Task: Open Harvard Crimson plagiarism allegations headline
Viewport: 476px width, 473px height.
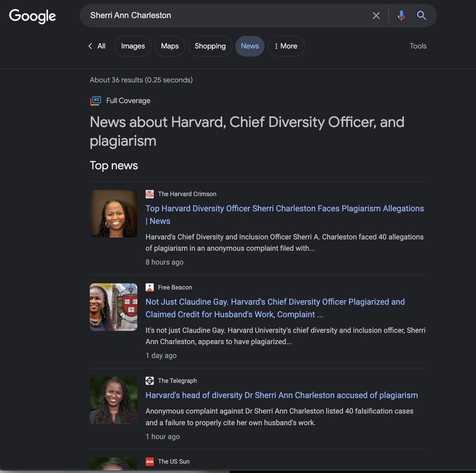Action: point(284,215)
